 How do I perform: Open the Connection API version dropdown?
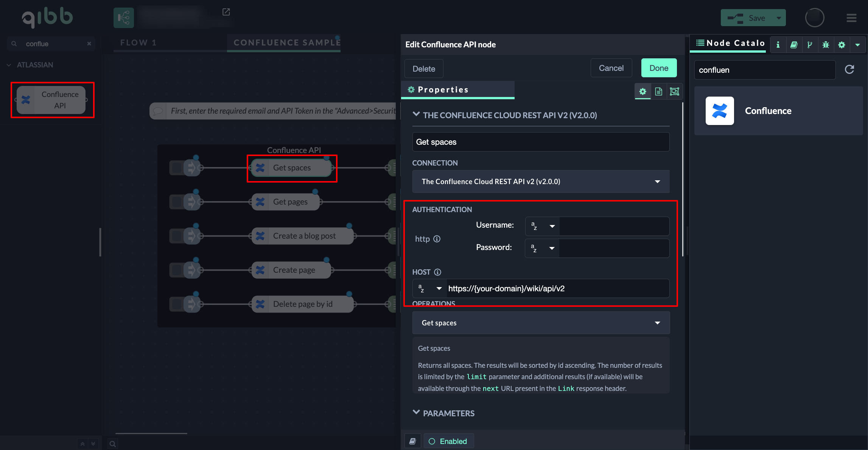[x=541, y=181]
